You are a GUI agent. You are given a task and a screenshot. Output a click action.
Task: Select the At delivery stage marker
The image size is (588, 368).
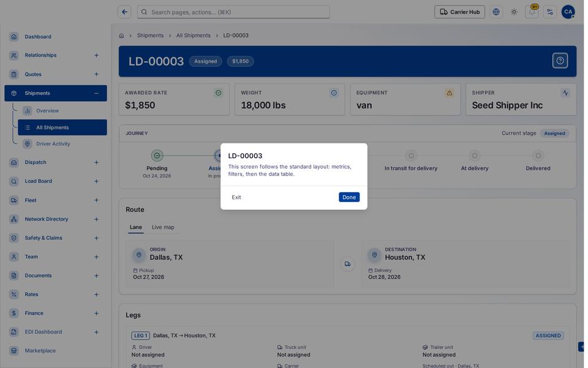pyautogui.click(x=474, y=155)
